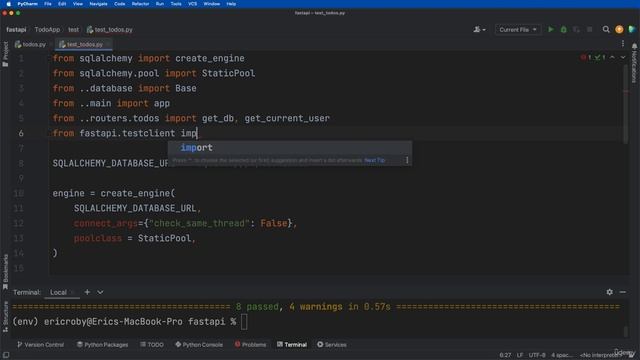Open the Project tool window
640x360 pixels.
click(5, 54)
